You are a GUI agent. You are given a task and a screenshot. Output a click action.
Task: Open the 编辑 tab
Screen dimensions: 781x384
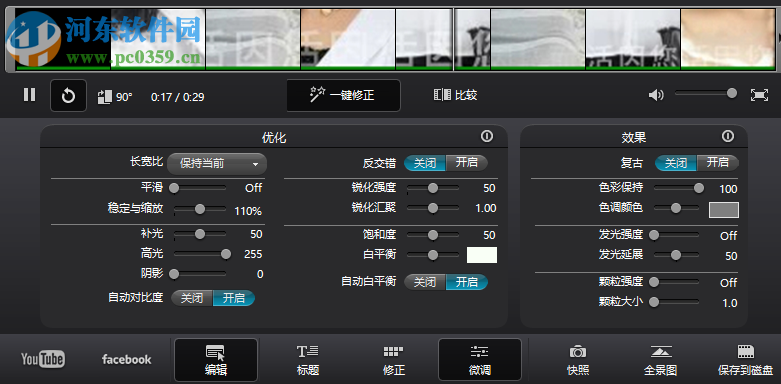[216, 360]
